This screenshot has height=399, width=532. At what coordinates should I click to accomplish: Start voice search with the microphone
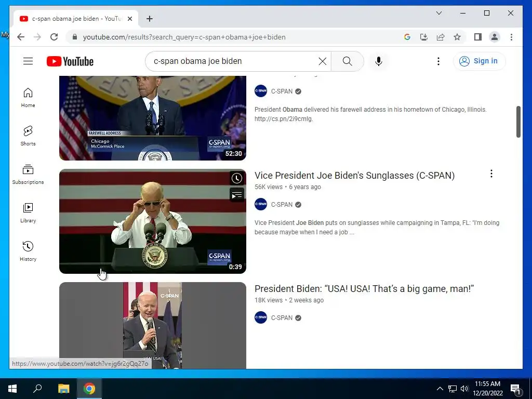[379, 61]
